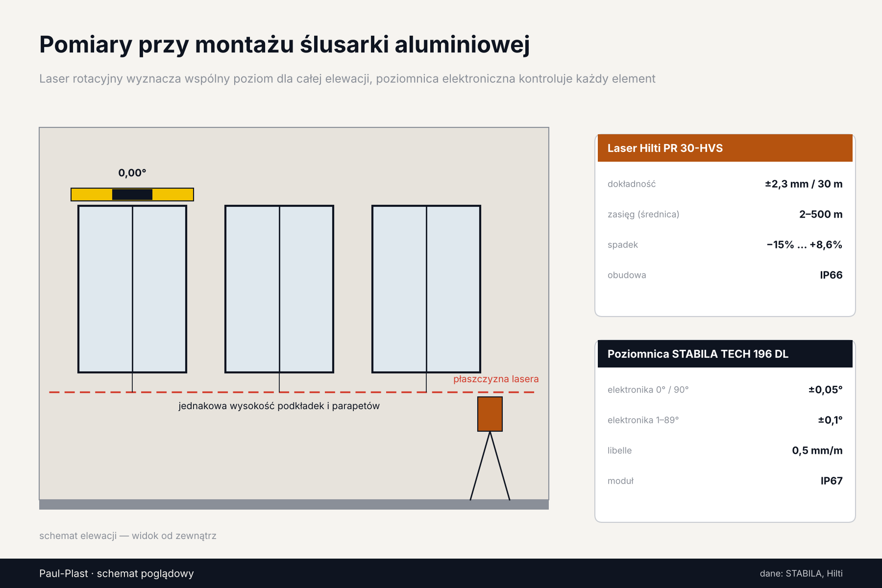This screenshot has height=588, width=882.
Task: Click 'Paul-Plast · schemat poglądowy' in footer
Action: click(117, 573)
